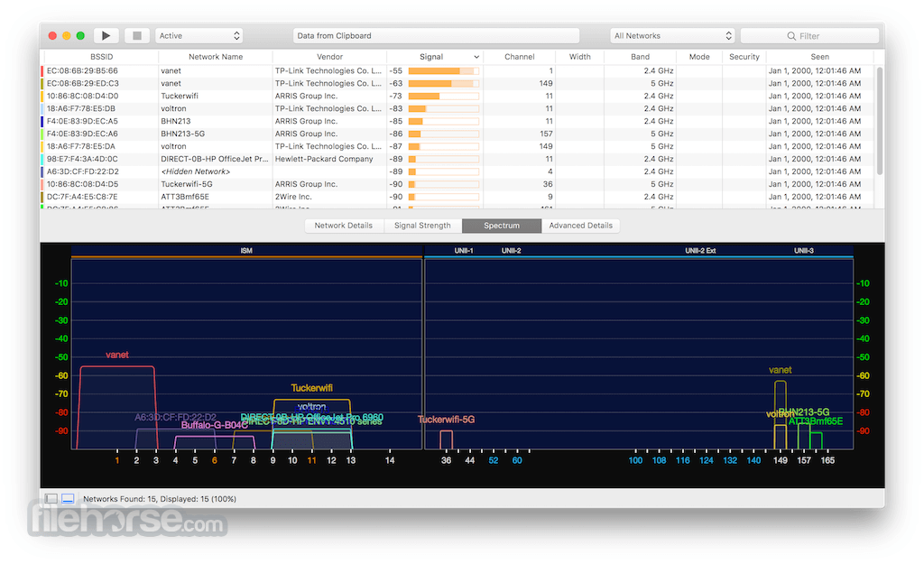Image resolution: width=924 pixels, height=564 pixels.
Task: Open the Advanced Details tab
Action: (x=580, y=225)
